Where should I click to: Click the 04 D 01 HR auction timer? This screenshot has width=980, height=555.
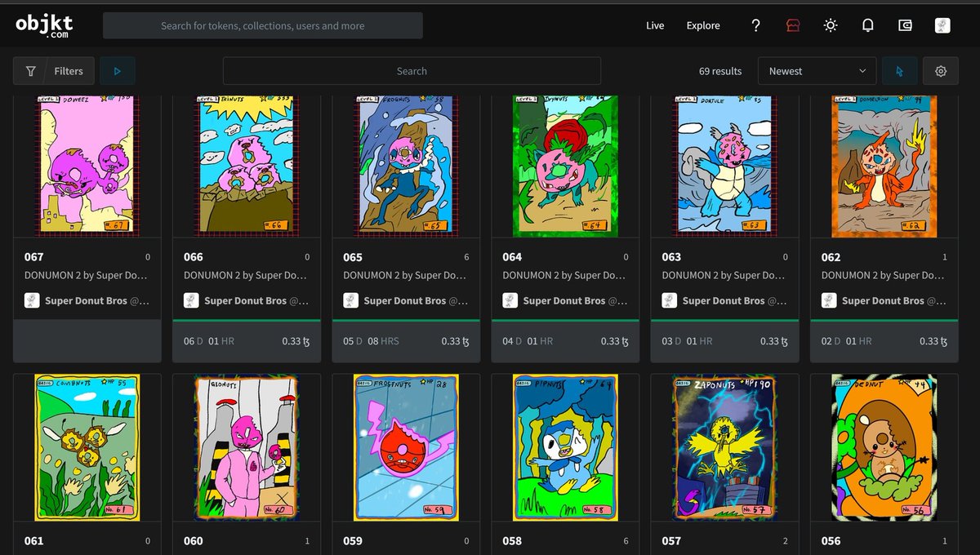coord(528,341)
